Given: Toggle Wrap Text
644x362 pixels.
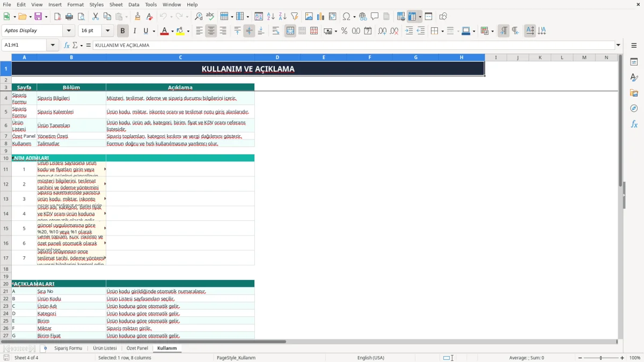Looking at the screenshot, I should click(x=276, y=31).
